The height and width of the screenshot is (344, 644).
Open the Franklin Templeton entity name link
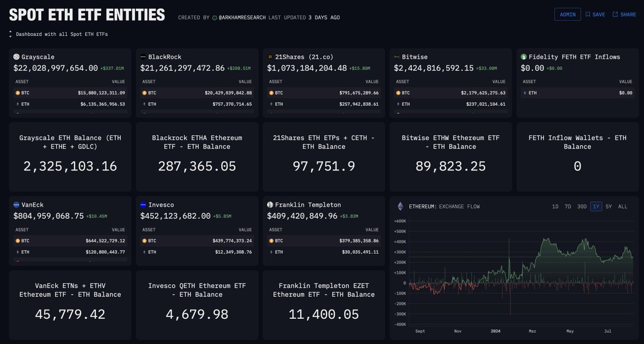point(308,205)
